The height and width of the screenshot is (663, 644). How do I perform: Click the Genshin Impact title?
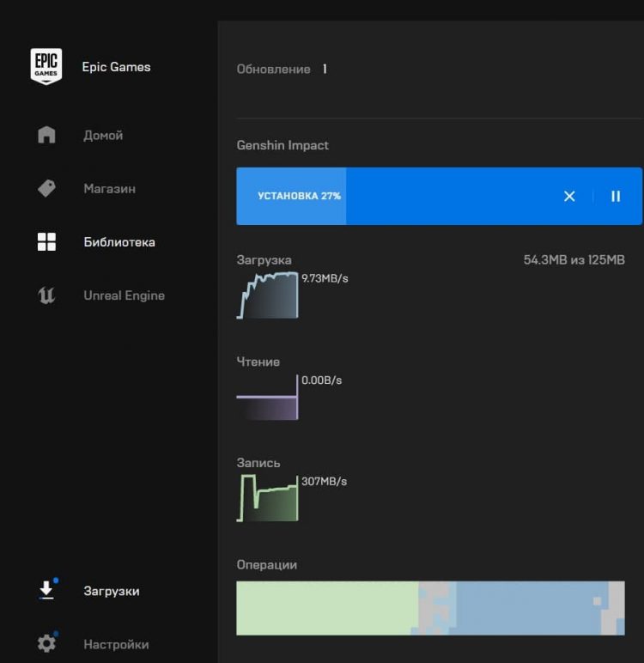point(283,145)
